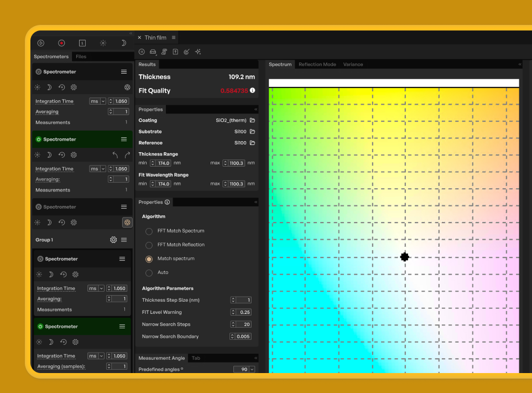
Task: Switch to the Reflection Mode tab
Action: (317, 64)
